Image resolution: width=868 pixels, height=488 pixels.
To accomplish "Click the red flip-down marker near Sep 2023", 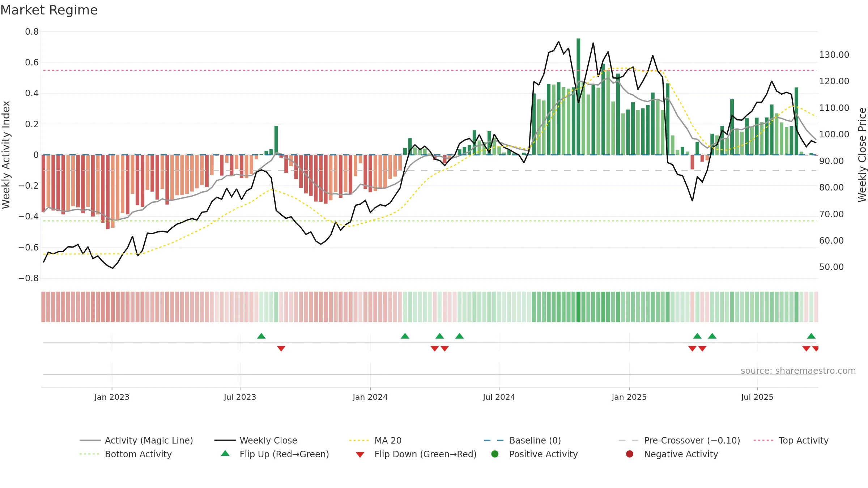I will coord(281,348).
